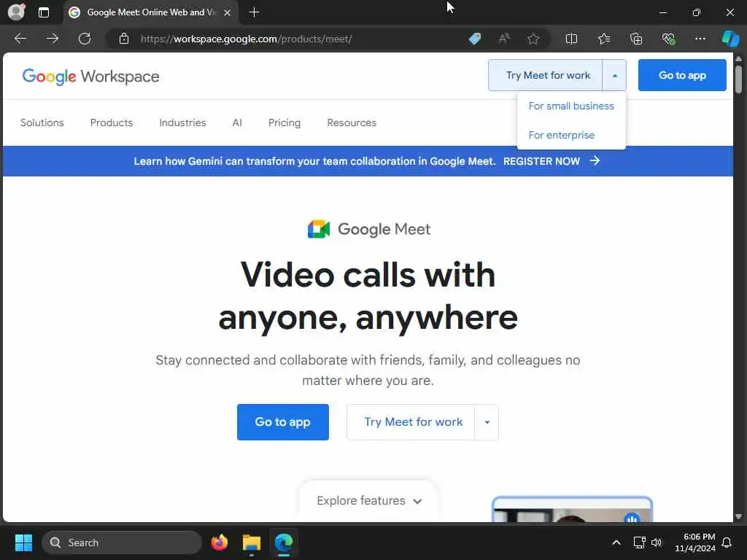This screenshot has width=747, height=560.
Task: Open File Explorer from the taskbar
Action: click(x=252, y=542)
